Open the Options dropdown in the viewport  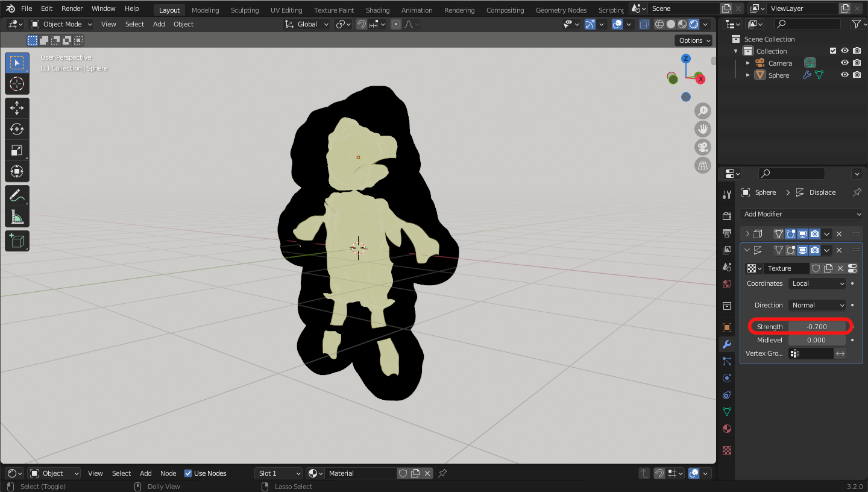point(694,40)
